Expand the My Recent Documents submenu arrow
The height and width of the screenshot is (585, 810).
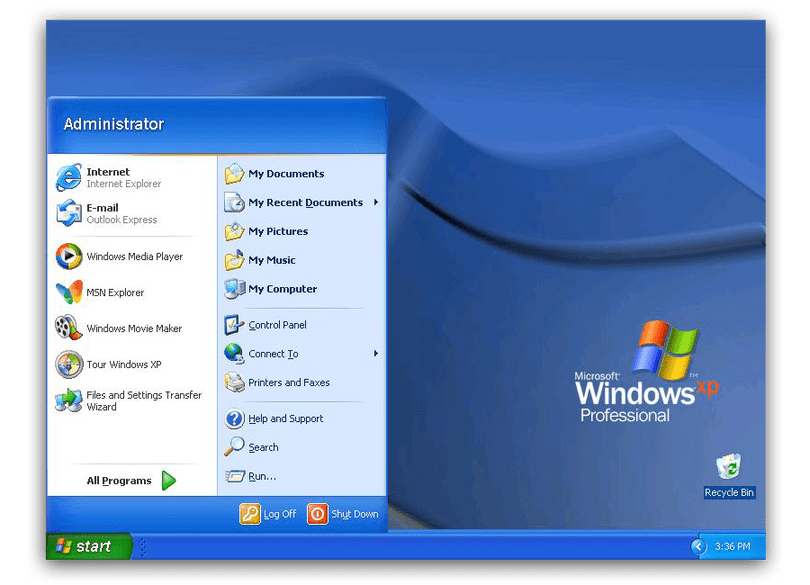(376, 202)
